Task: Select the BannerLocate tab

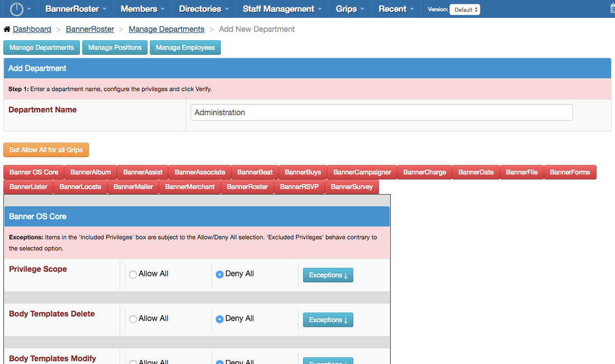Action: [x=81, y=187]
